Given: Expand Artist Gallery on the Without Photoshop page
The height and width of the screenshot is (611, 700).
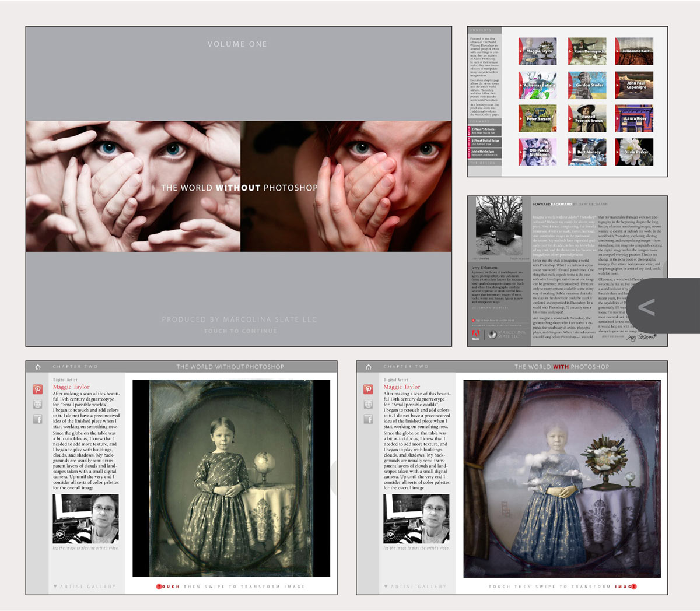Looking at the screenshot, I should [85, 587].
